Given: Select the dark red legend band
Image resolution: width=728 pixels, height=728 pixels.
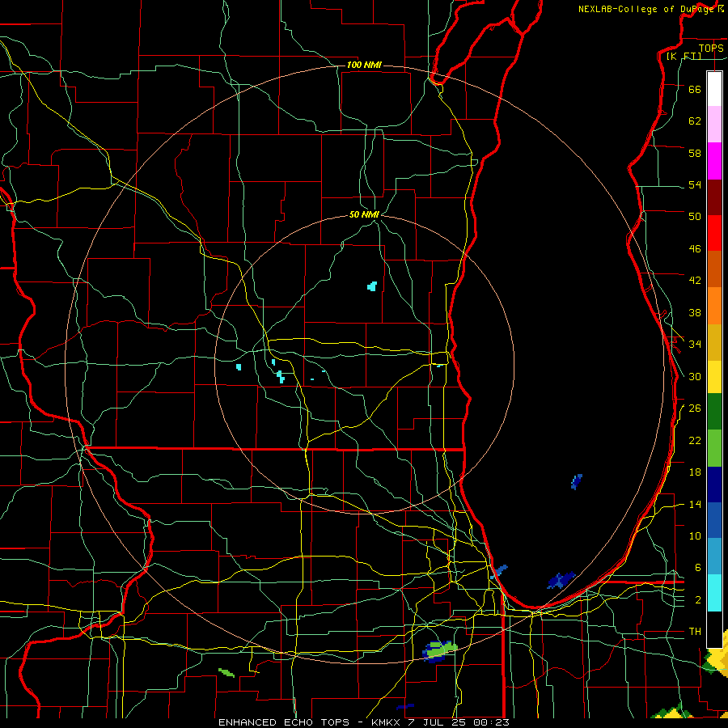Looking at the screenshot, I should tap(714, 198).
